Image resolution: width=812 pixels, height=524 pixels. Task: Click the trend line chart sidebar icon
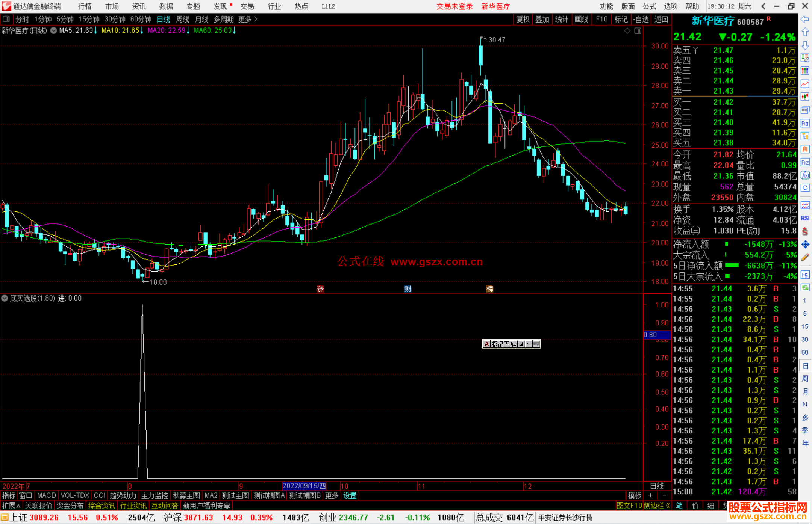click(x=805, y=84)
